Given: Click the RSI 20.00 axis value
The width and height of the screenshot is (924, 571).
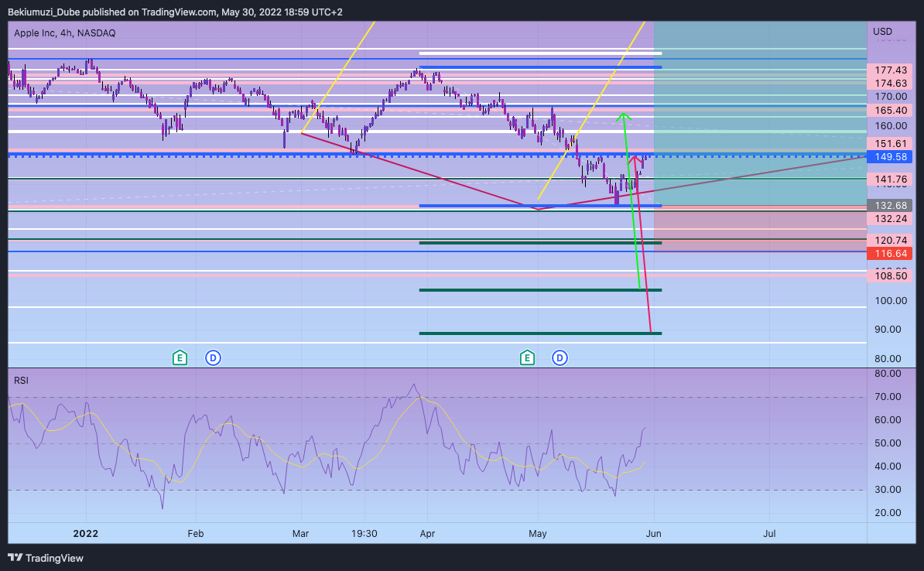Looking at the screenshot, I should (888, 513).
